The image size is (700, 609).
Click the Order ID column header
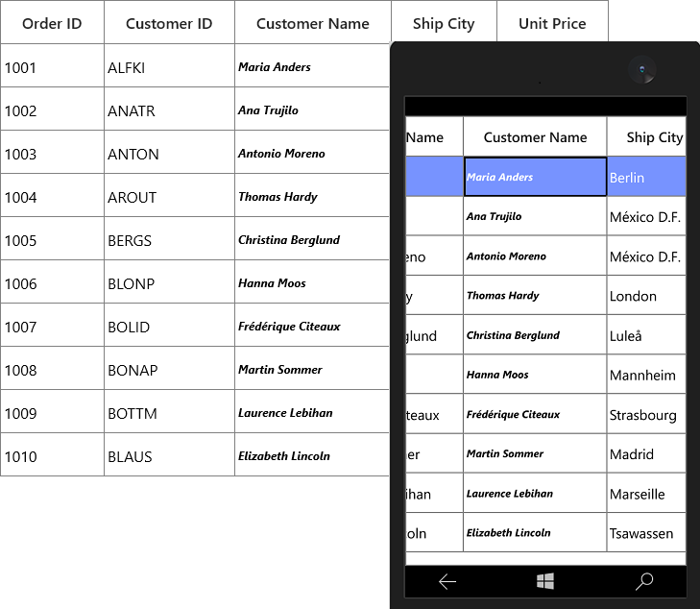(52, 23)
